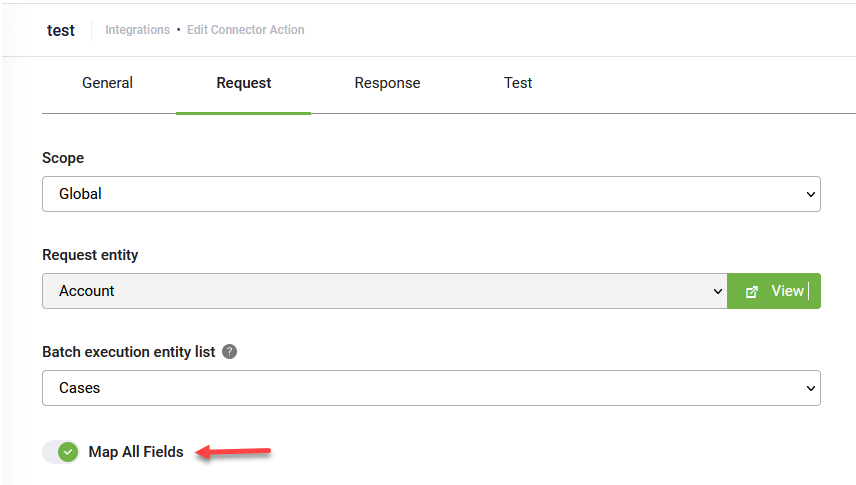The height and width of the screenshot is (485, 856).
Task: Click the chevron arrow in the Scope field
Action: point(810,194)
